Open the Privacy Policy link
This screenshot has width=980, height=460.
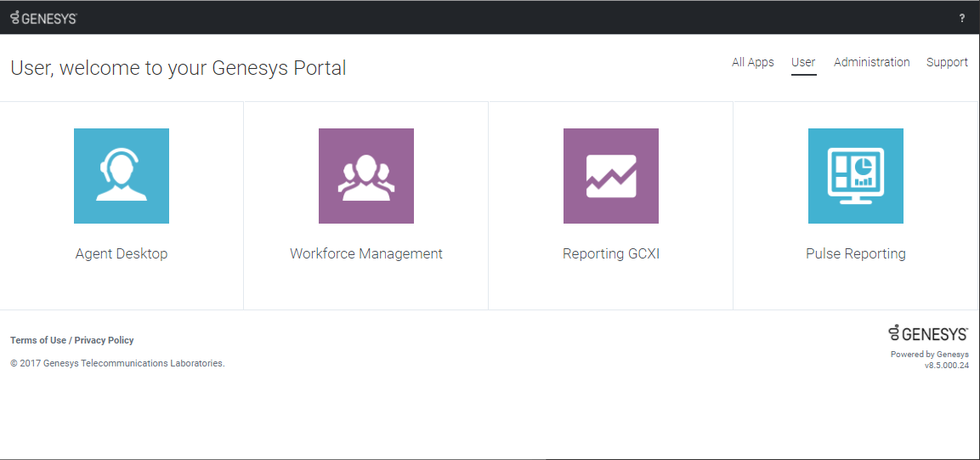[x=104, y=340]
